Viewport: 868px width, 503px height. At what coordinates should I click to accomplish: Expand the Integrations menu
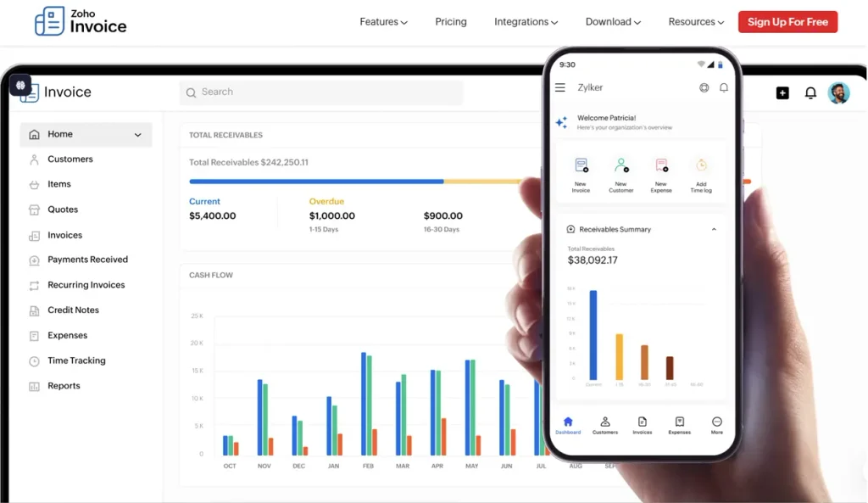(526, 21)
